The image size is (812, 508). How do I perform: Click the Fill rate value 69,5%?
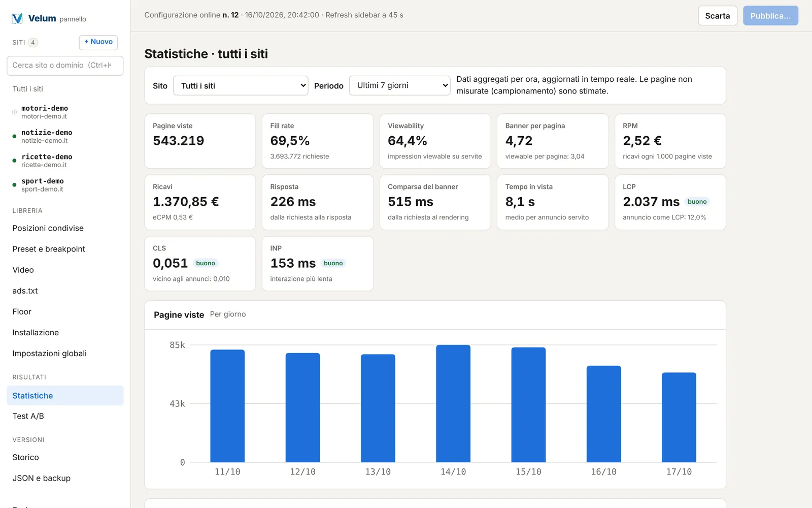click(290, 141)
